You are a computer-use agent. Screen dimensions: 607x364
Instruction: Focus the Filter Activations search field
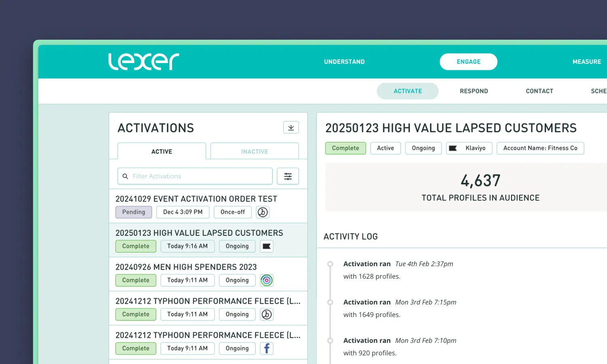click(195, 176)
